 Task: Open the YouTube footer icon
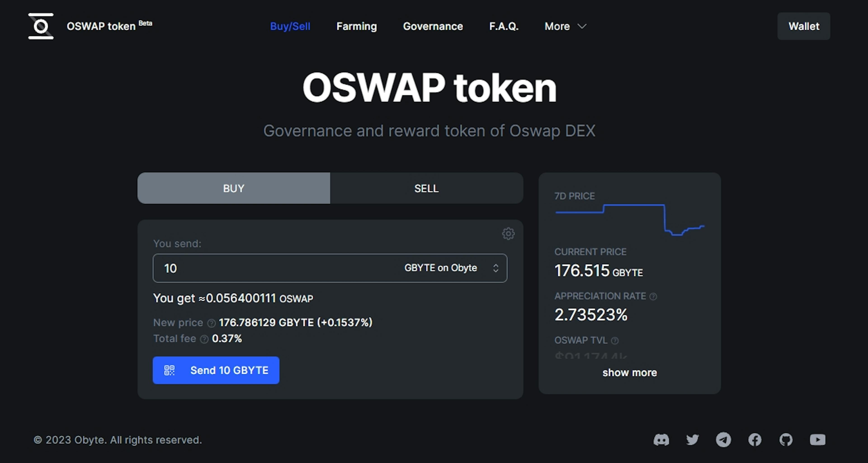(x=817, y=440)
